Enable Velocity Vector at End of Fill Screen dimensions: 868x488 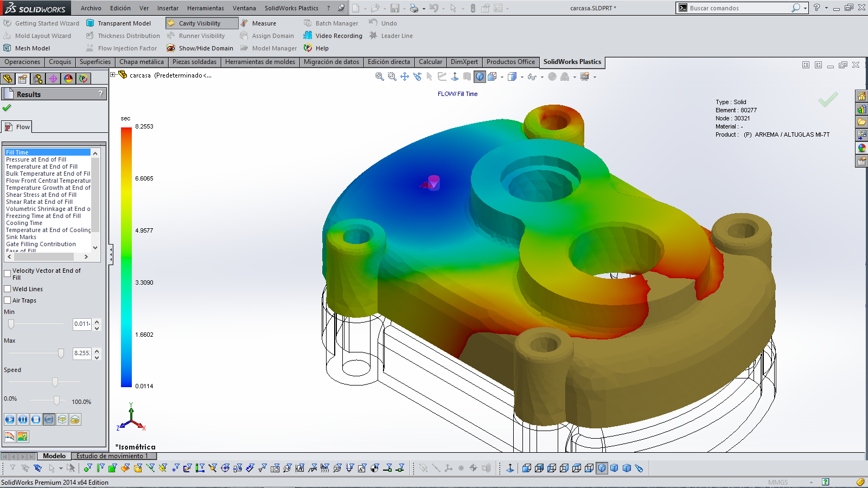pos(8,274)
